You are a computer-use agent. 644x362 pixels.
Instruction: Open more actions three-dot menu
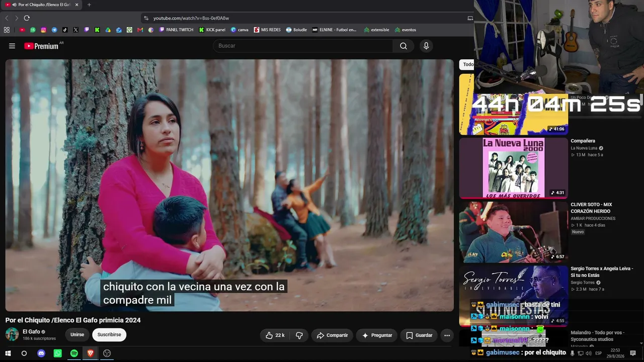click(x=447, y=335)
